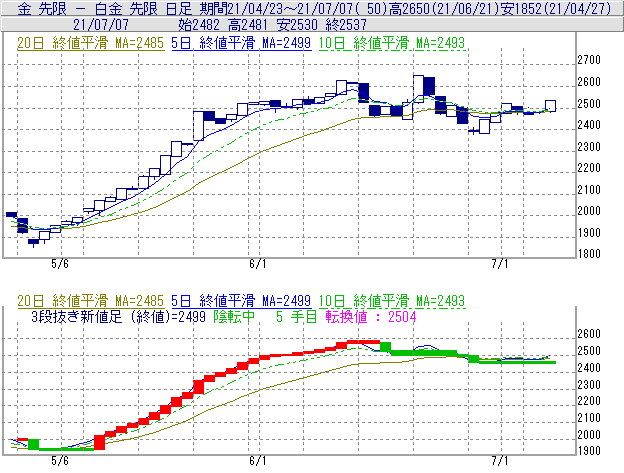Click the '安2530' value in the header
Screen dimensions: 624x473
pos(297,25)
